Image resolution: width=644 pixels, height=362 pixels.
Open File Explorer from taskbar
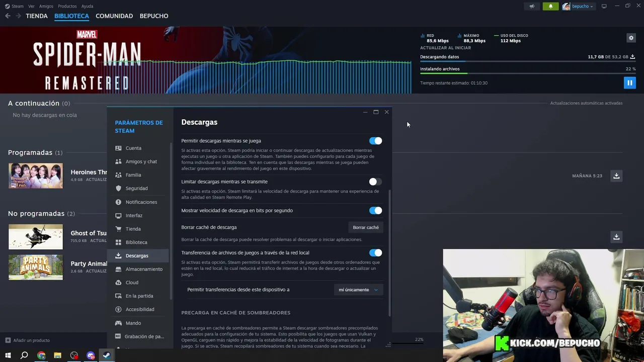[x=57, y=355]
